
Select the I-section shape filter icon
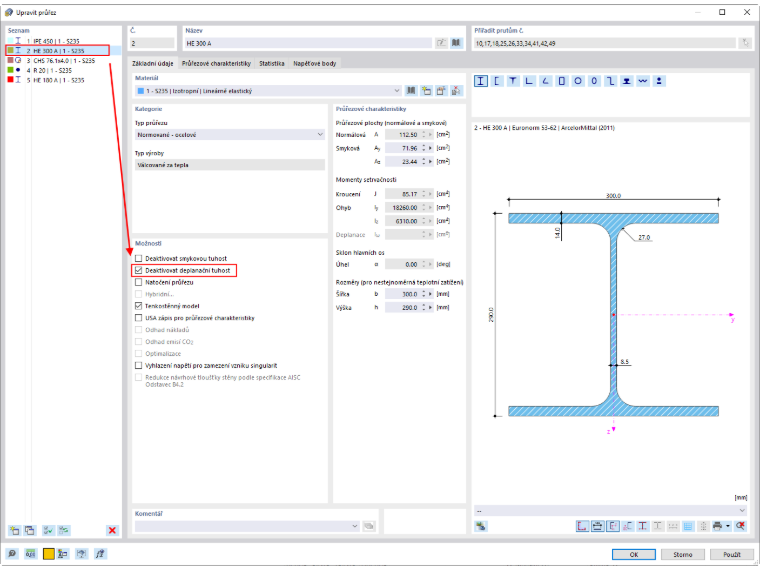[x=480, y=81]
